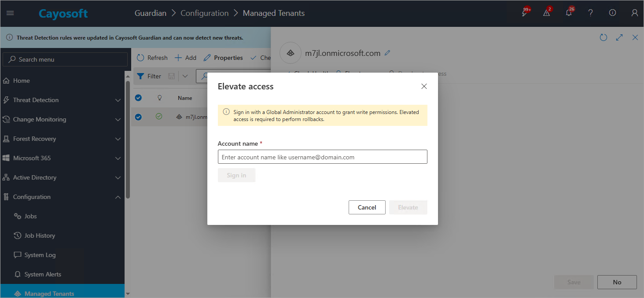Sort by the Name column header
Viewport: 644px width, 298px height.
tap(185, 98)
